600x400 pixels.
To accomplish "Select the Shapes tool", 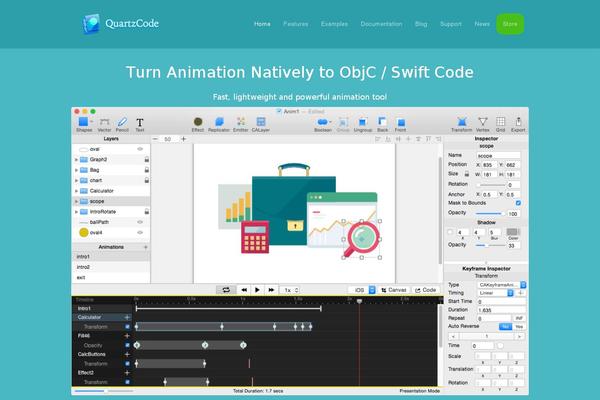I will click(x=84, y=122).
